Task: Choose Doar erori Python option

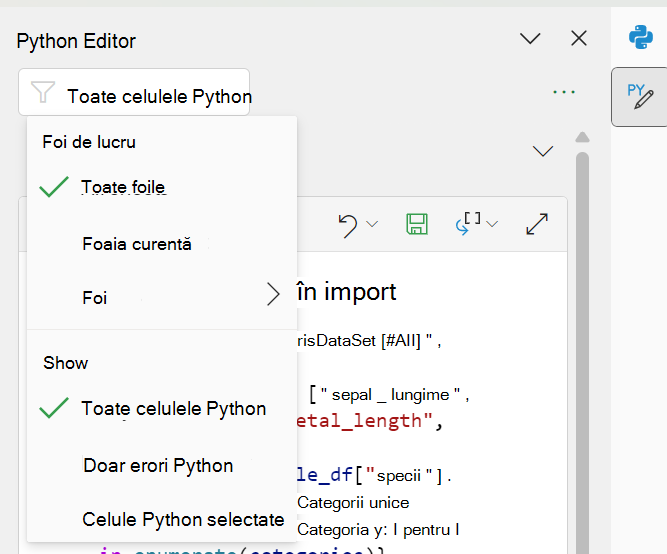Action: point(162,465)
